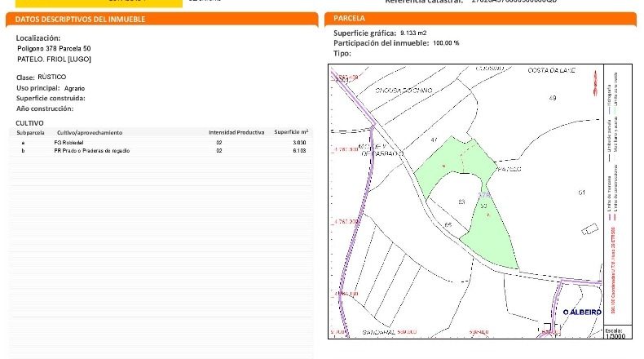Click the 'O ALBEIRO' place name on map
Viewport: 644px width, 359px height.
point(582,312)
